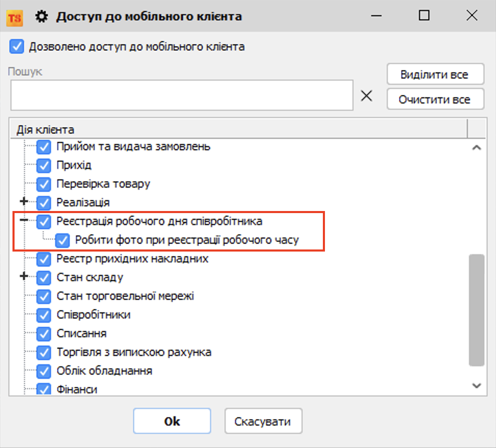Select 'Перевірка товару' tree item
The image size is (496, 448).
(103, 184)
